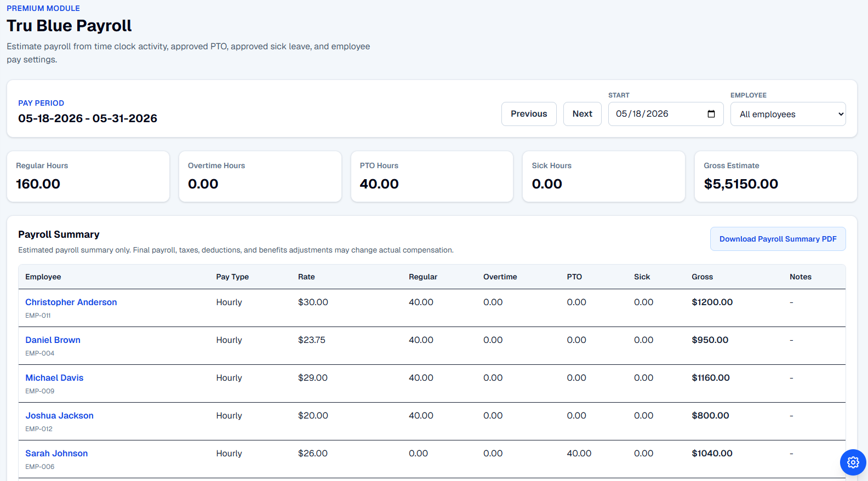Click the Notes column header
The image size is (868, 481).
[800, 277]
